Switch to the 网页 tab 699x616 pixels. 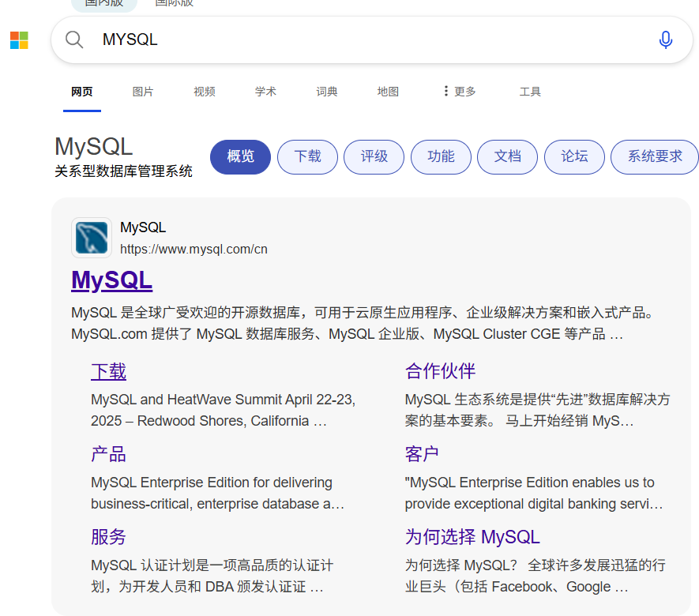pyautogui.click(x=82, y=92)
